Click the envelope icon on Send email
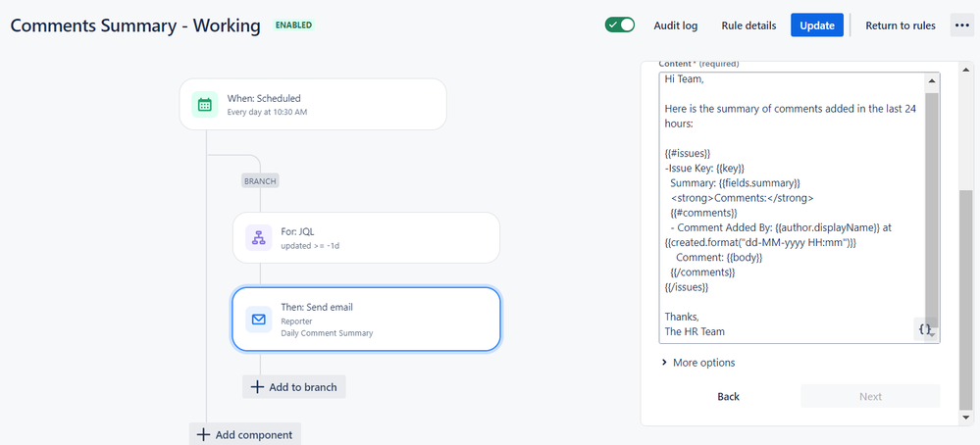This screenshot has height=445, width=980. pos(259,320)
